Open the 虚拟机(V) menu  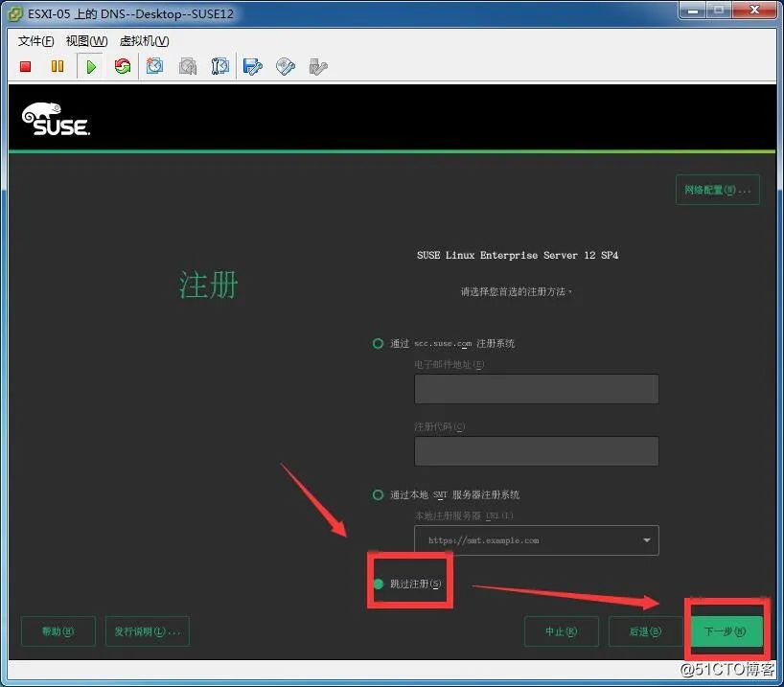(x=145, y=41)
